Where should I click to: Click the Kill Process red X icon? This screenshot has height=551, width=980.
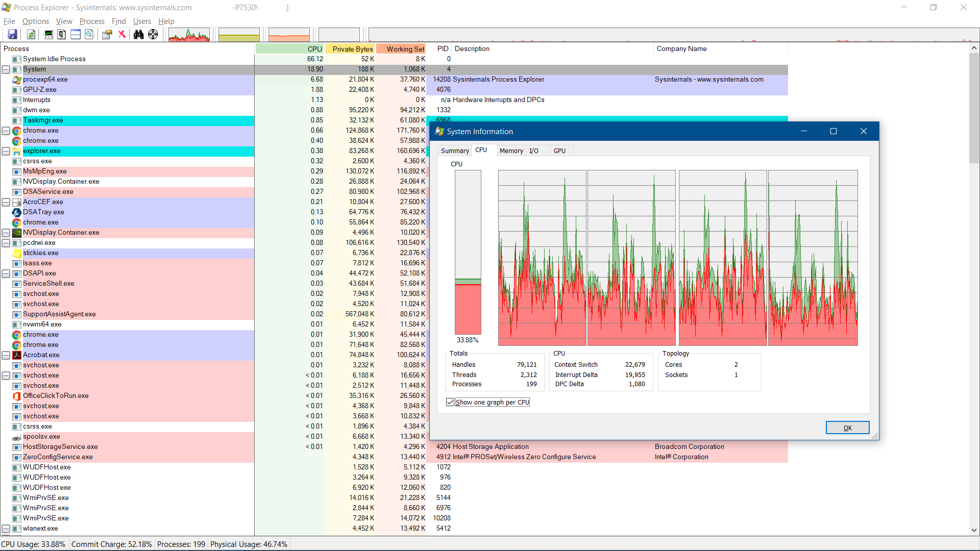(x=122, y=34)
